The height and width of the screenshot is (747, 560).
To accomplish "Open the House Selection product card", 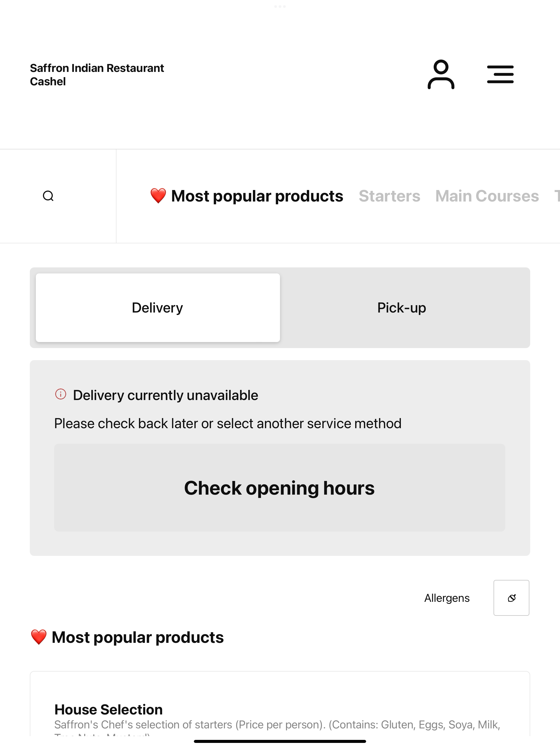I will click(280, 704).
